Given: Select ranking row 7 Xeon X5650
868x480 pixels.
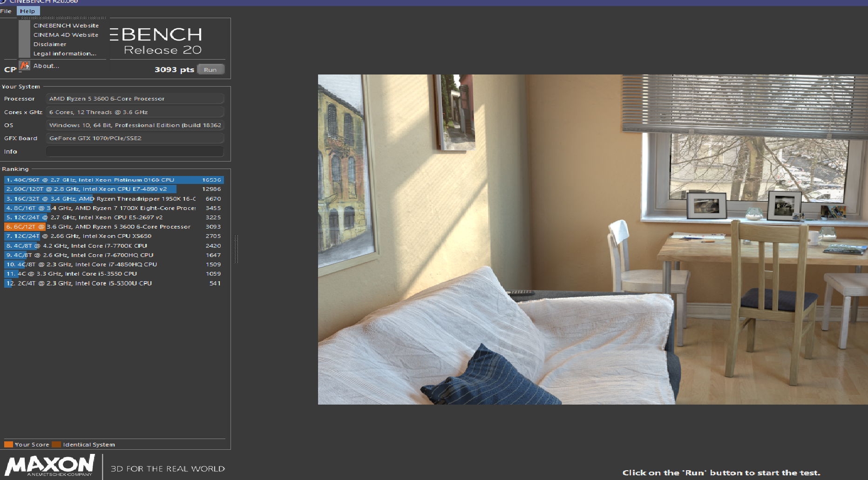Looking at the screenshot, I should coord(114,236).
